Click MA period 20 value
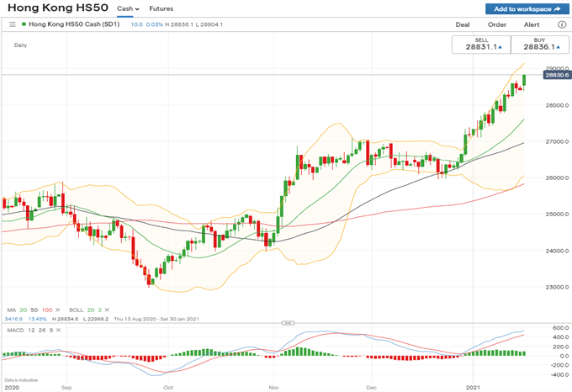 [x=24, y=310]
